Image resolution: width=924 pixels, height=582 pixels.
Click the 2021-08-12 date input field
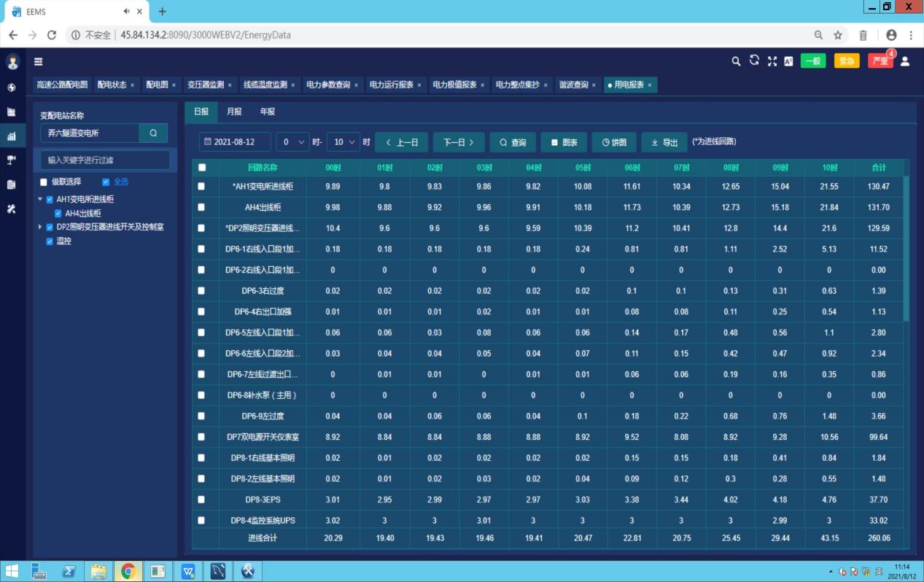[235, 142]
